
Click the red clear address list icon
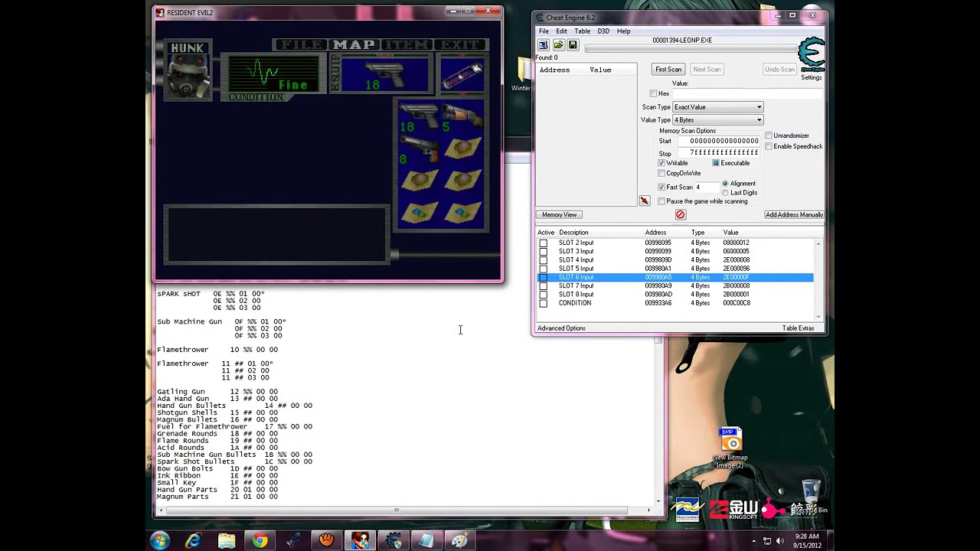tap(680, 214)
